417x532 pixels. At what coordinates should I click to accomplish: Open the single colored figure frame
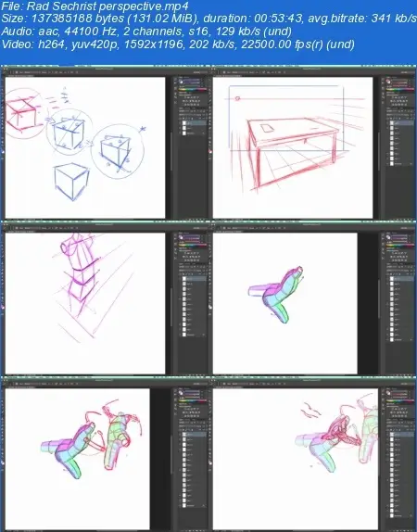pyautogui.click(x=313, y=298)
